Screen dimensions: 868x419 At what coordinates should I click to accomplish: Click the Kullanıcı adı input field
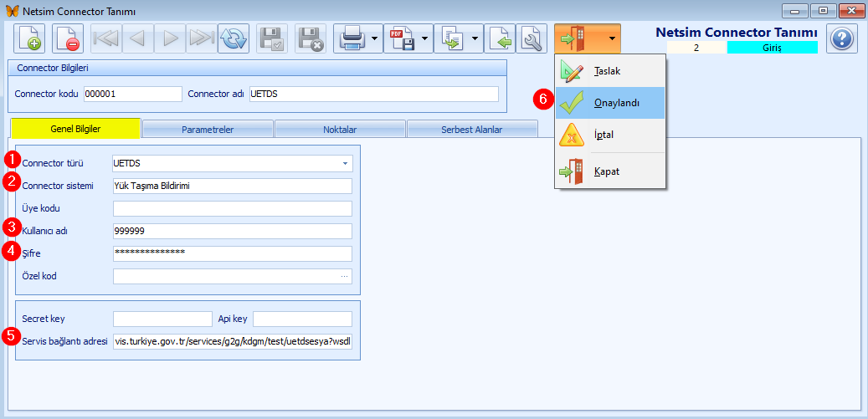pyautogui.click(x=232, y=232)
